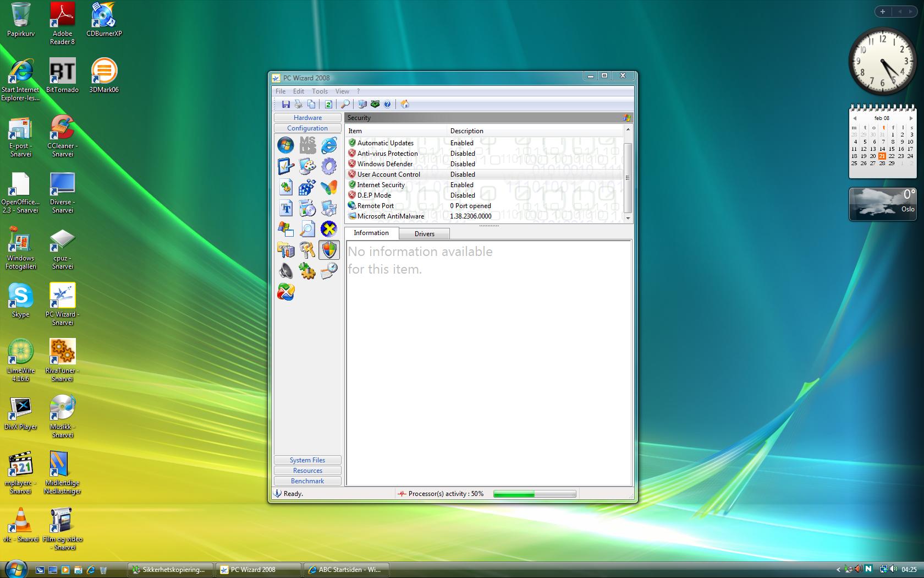Click the green Refresh toolbar icon
The width and height of the screenshot is (924, 578).
click(x=328, y=104)
